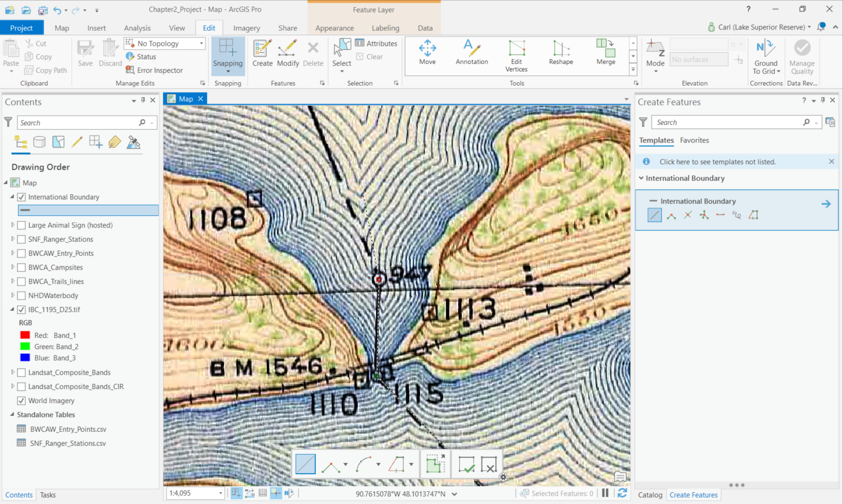The height and width of the screenshot is (504, 843).
Task: Open the No Topology dropdown
Action: [201, 43]
